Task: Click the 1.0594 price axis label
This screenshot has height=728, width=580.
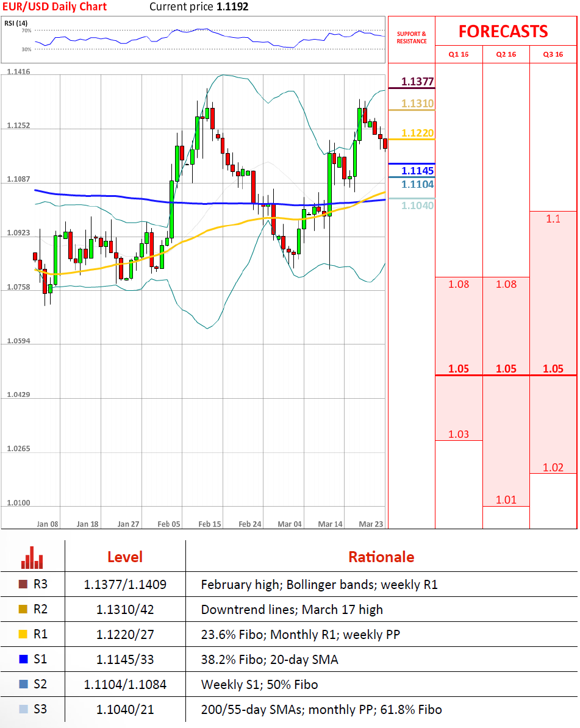Action: 18,341
